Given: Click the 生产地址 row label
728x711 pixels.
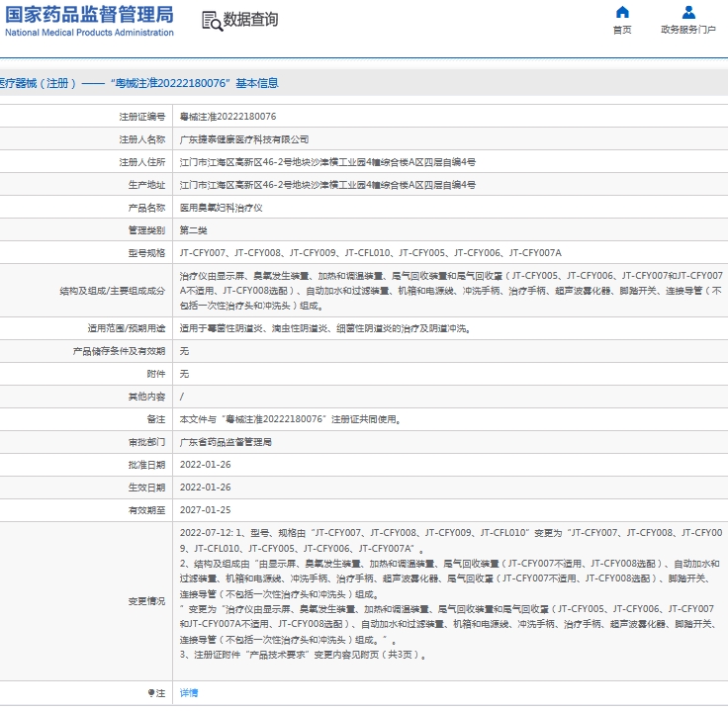Looking at the screenshot, I should click(146, 185).
